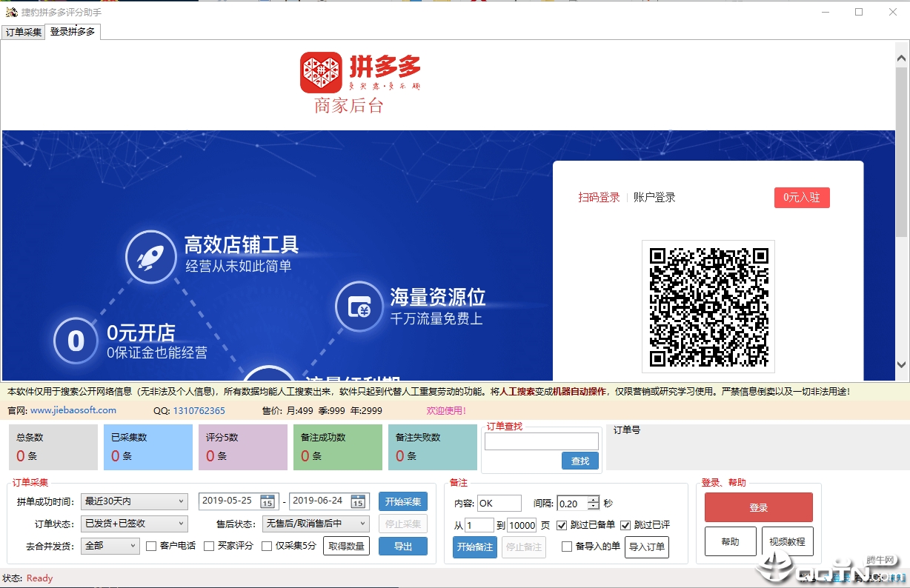This screenshot has width=910, height=588.
Task: Click the 视频教程 button
Action: [x=788, y=541]
